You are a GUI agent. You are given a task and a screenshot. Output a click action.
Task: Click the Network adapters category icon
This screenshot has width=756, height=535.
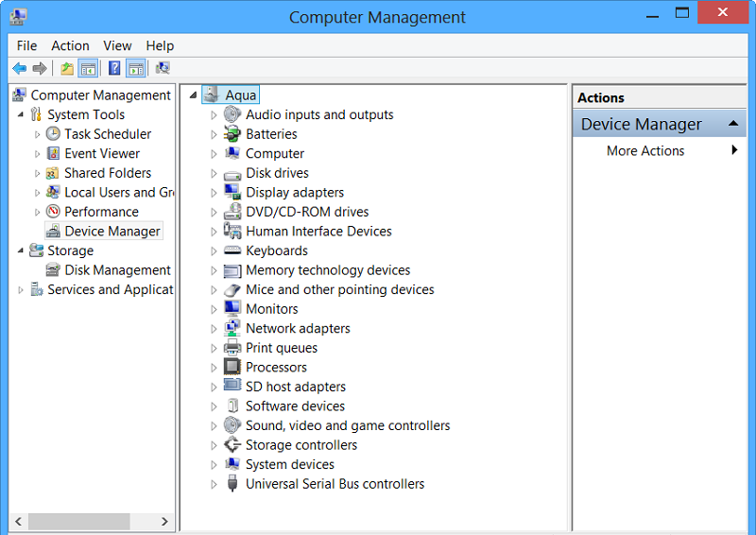(x=232, y=329)
